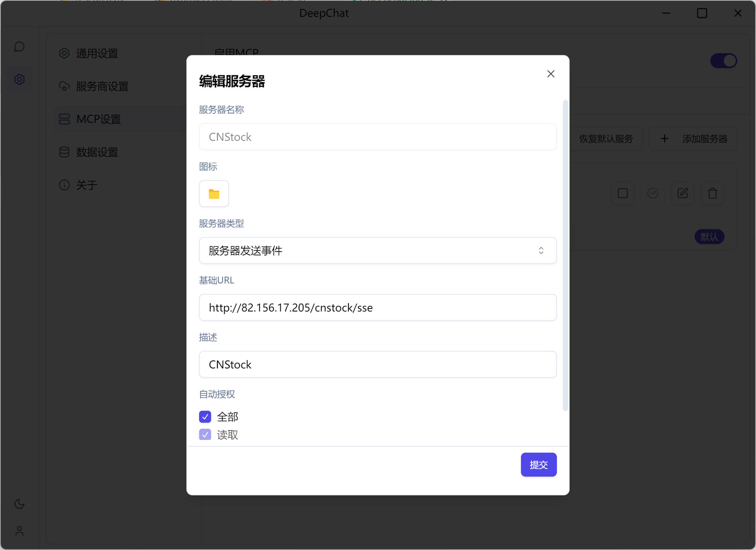Uncheck the 全部 auto-authorization checkbox
756x550 pixels.
pos(204,417)
